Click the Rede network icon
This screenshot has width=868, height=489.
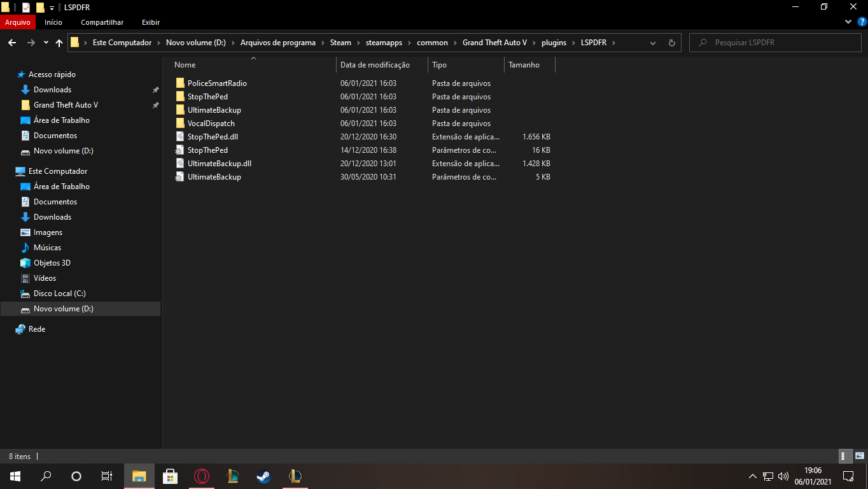tap(20, 329)
